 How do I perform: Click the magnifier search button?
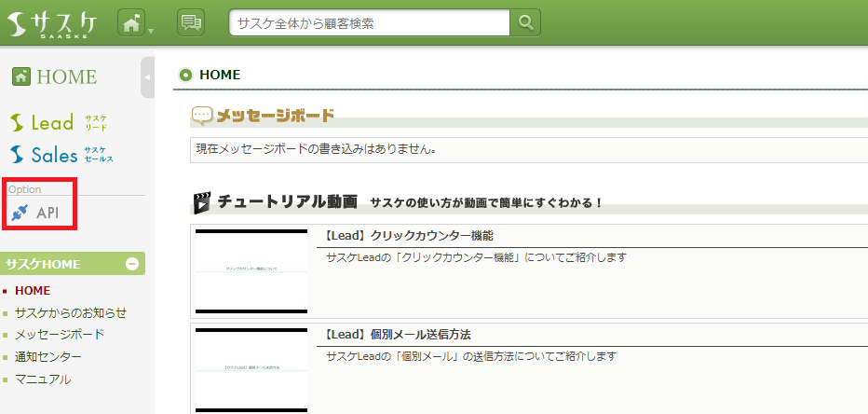(x=524, y=22)
